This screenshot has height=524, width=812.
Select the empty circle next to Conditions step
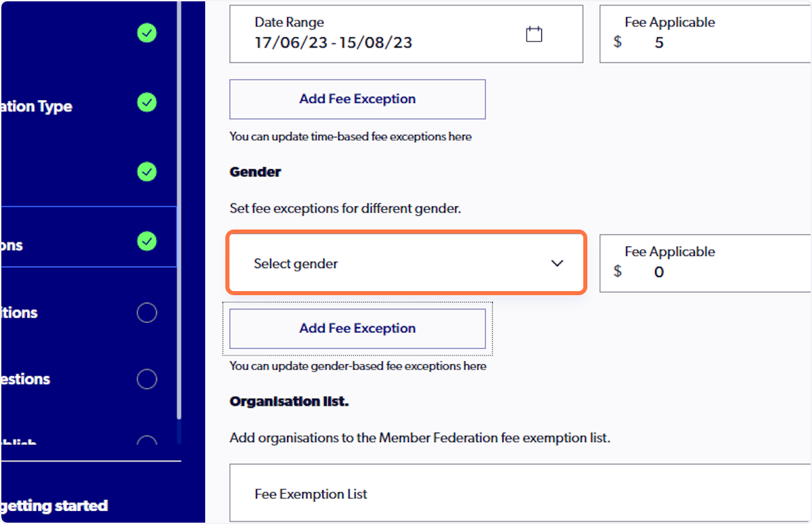pyautogui.click(x=147, y=312)
